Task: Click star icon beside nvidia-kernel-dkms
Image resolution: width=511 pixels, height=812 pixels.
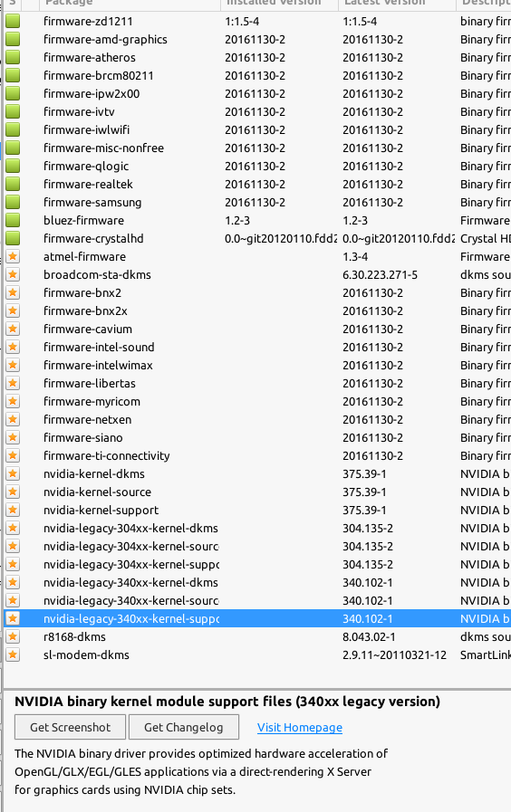Action: click(13, 473)
